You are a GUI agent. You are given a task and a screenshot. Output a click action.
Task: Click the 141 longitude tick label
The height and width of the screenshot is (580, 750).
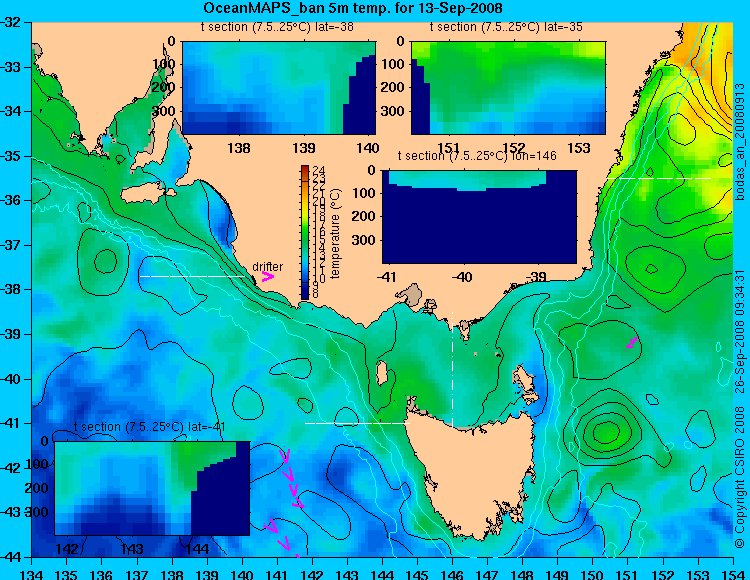click(277, 574)
